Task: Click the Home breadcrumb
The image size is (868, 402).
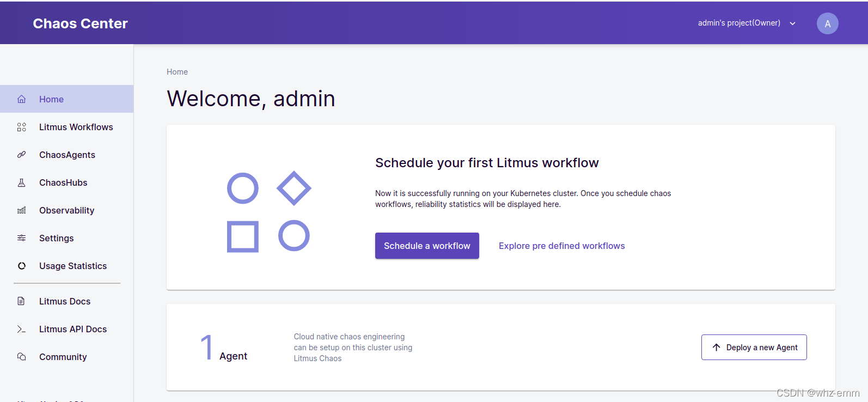Action: click(x=177, y=72)
